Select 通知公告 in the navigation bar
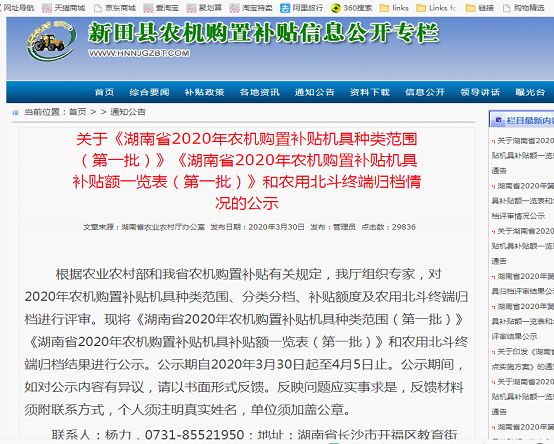This screenshot has width=554, height=444. click(x=314, y=92)
